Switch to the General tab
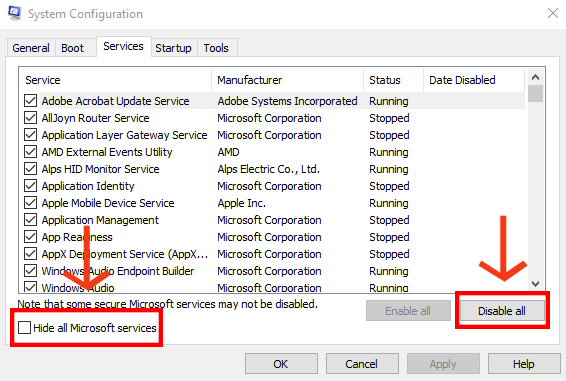This screenshot has width=566, height=381. pos(31,48)
